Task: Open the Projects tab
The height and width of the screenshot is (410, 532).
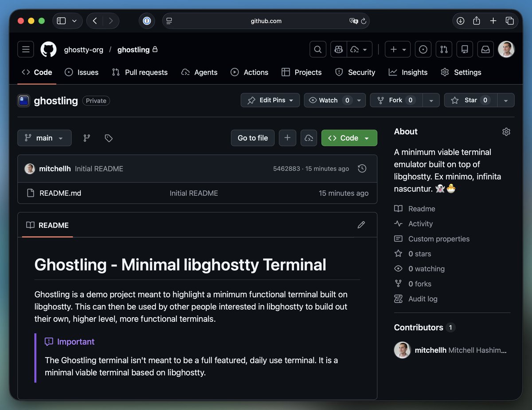Action: point(301,72)
